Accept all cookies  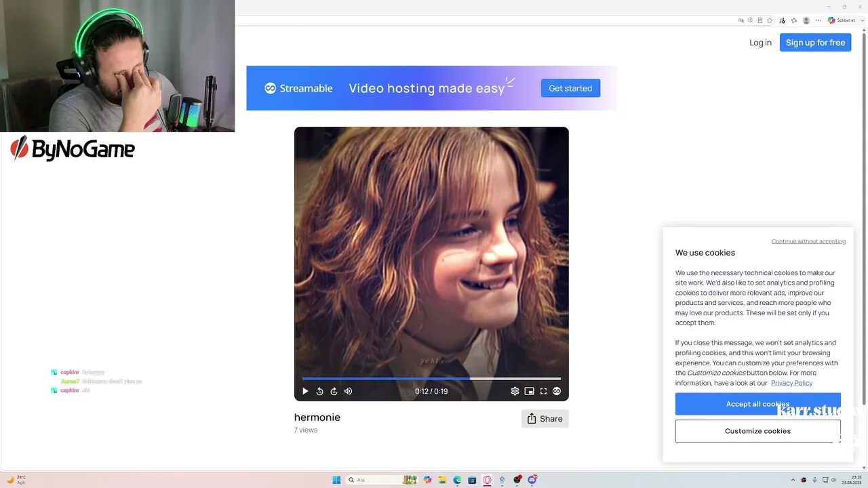(x=757, y=404)
